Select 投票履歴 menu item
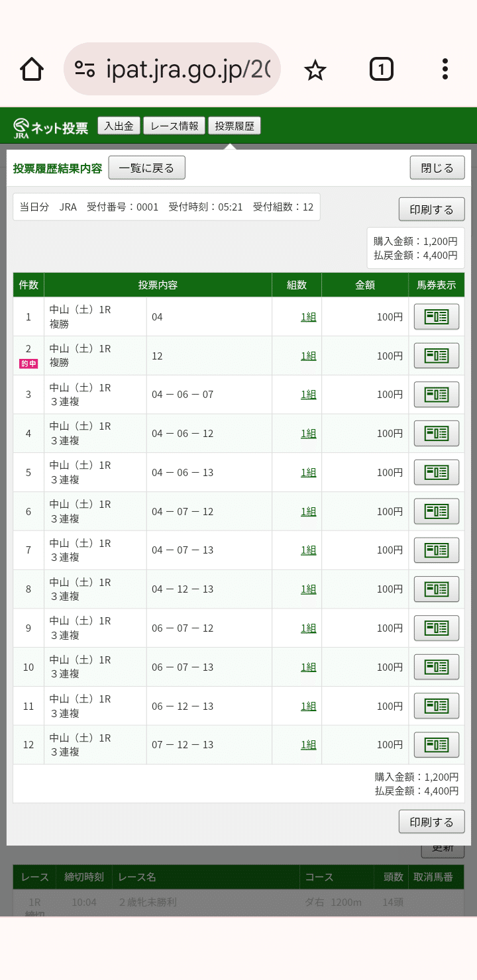The width and height of the screenshot is (477, 980). pyautogui.click(x=235, y=126)
